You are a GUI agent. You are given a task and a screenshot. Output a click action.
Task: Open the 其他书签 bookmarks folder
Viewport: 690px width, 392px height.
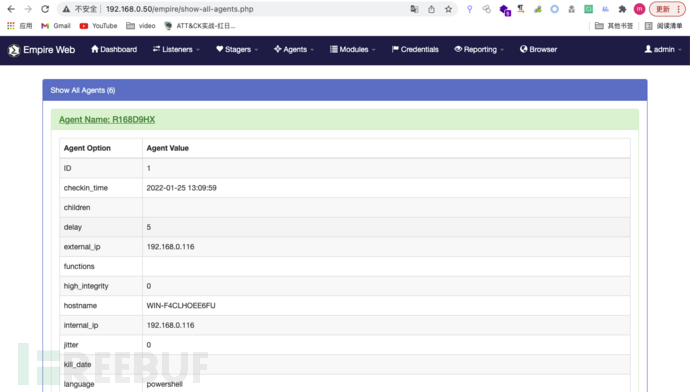tap(614, 26)
